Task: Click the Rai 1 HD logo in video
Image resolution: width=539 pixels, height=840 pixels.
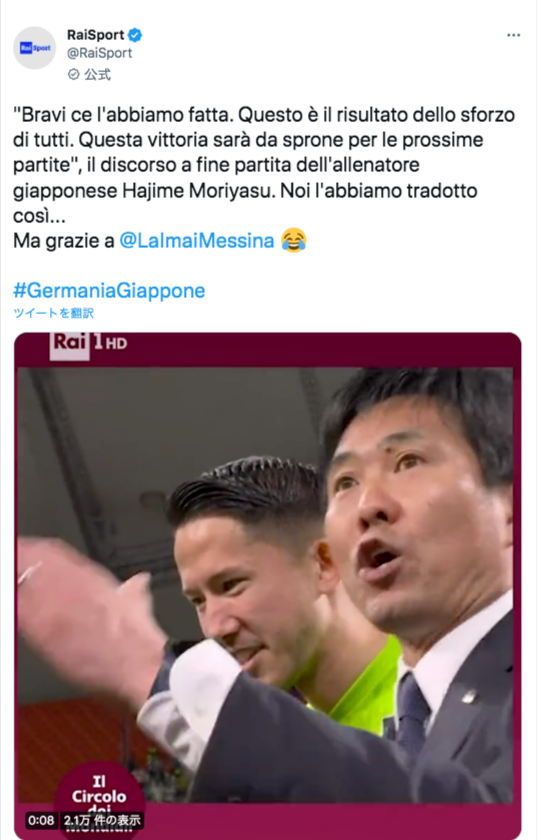Action: click(x=89, y=343)
